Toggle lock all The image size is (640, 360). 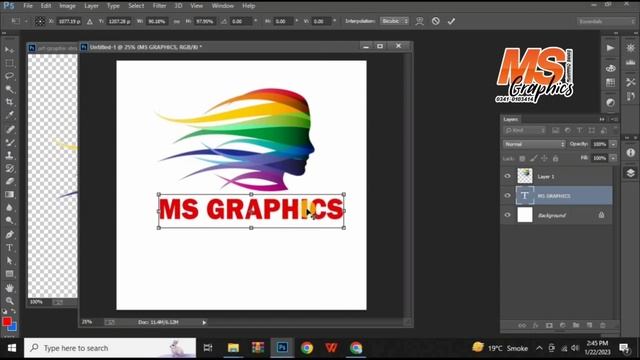tap(555, 158)
